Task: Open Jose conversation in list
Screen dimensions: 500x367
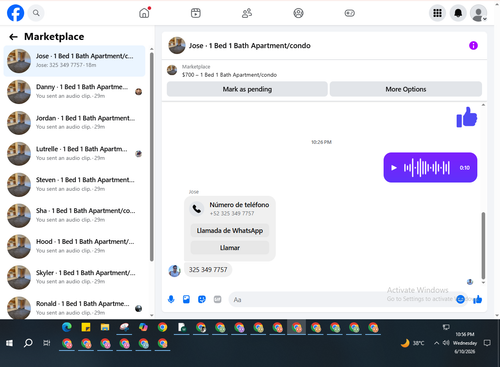Action: (x=74, y=61)
